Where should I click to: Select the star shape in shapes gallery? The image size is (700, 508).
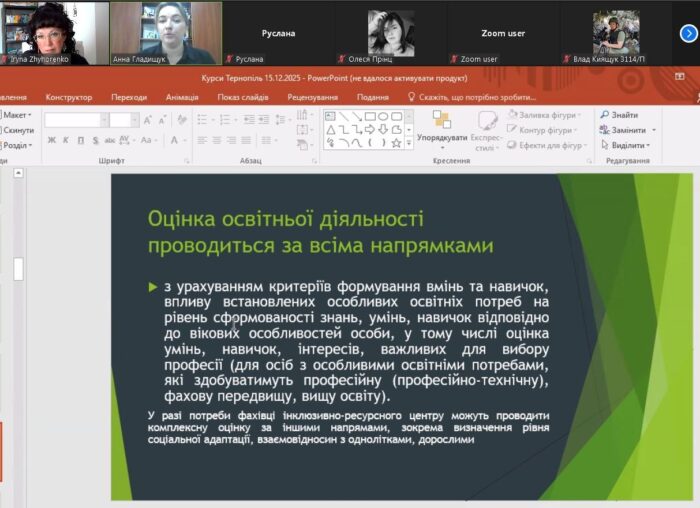click(396, 142)
